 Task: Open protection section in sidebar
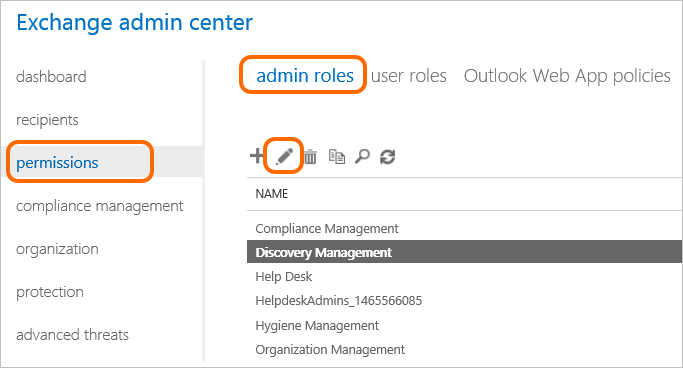[x=50, y=292]
